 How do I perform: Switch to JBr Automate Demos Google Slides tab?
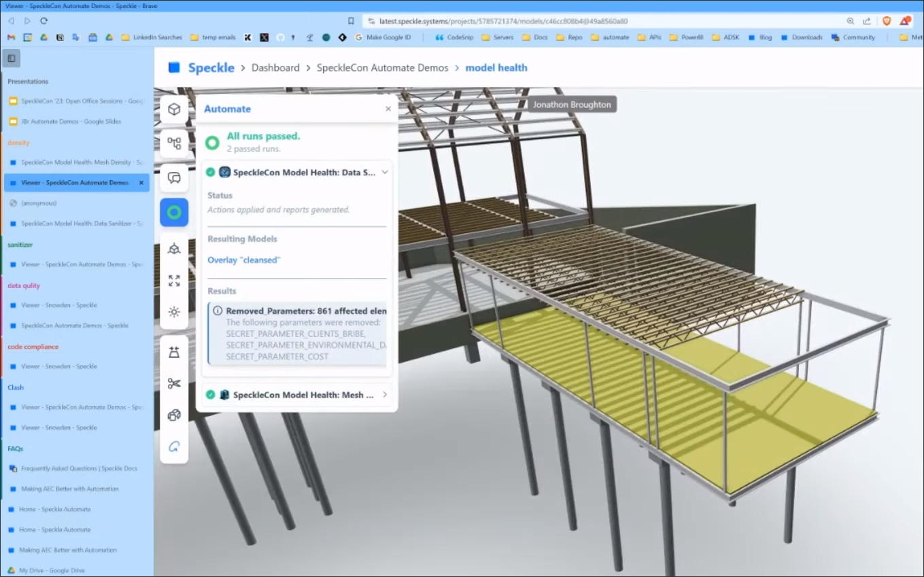tap(77, 122)
